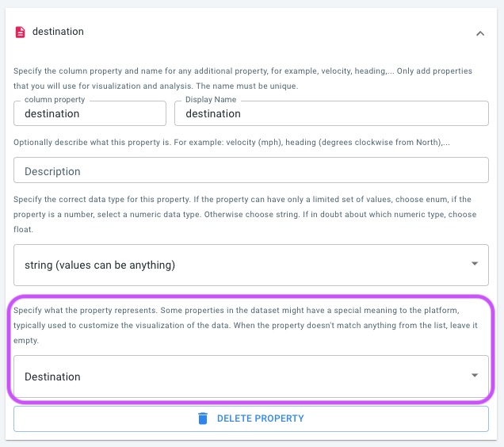
Task: Click the "Description" placeholder text
Action: pos(53,171)
